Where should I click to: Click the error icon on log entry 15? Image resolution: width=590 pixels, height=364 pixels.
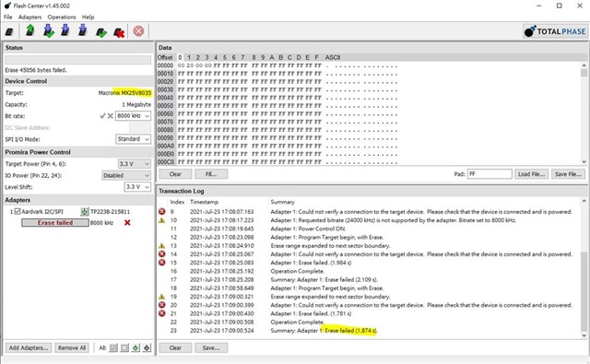[162, 263]
